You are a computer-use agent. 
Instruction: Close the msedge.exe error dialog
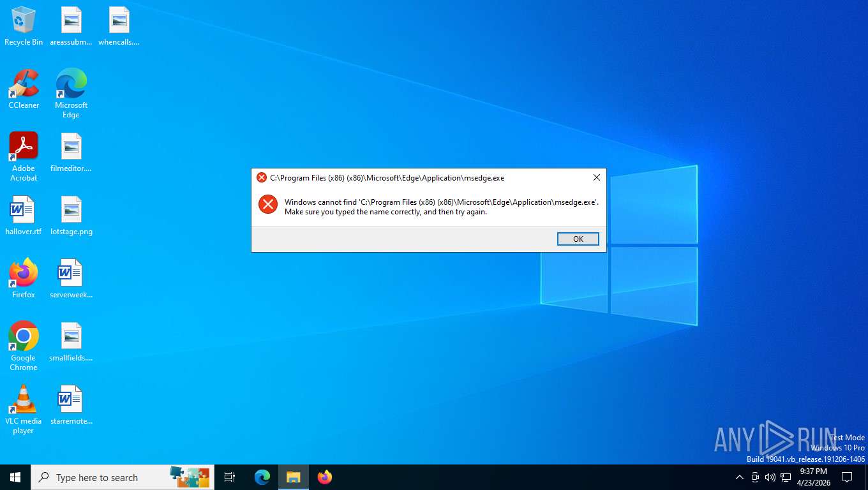596,177
